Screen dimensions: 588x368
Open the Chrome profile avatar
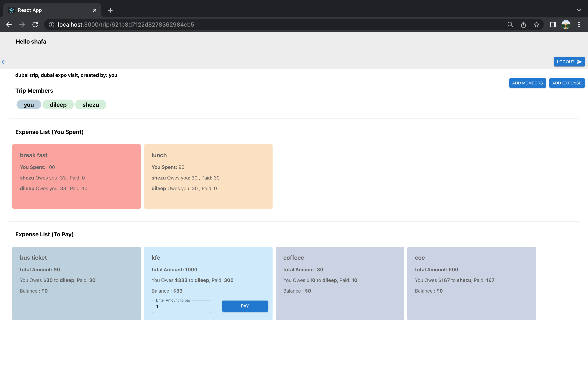tap(566, 25)
